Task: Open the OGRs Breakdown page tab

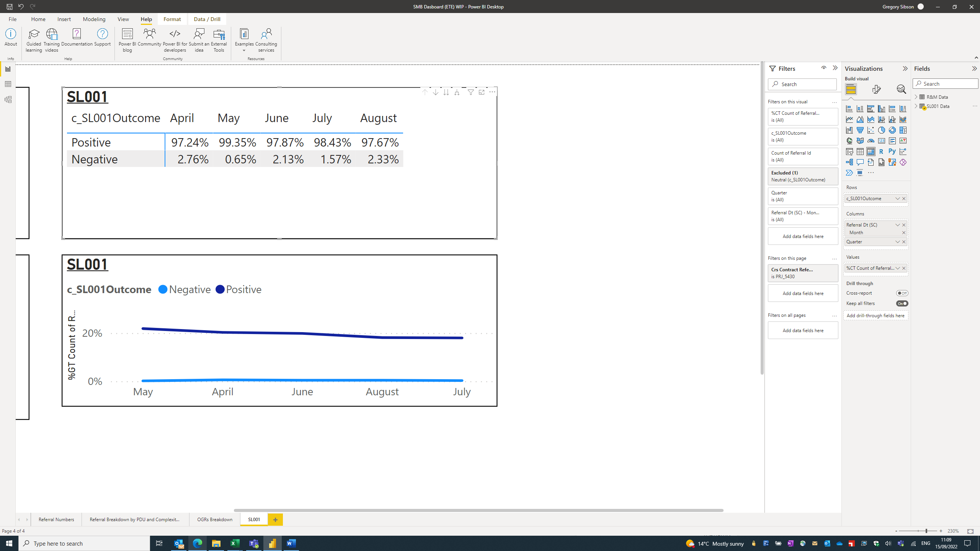Action: coord(215,520)
